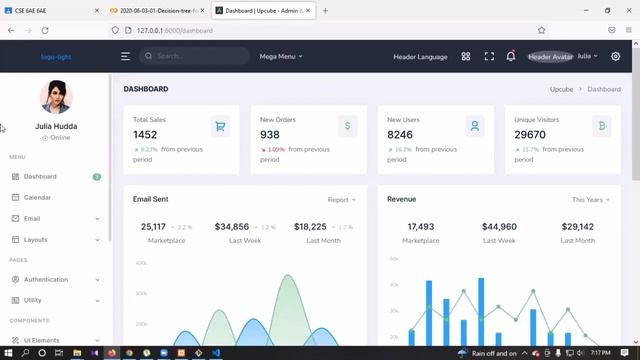Screen dimensions: 640x360
Task: Expand the UI Elements menu chevron
Action: point(97,340)
